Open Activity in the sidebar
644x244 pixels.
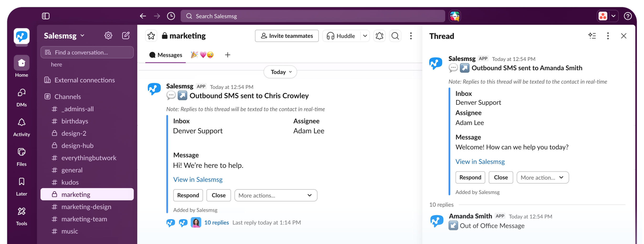pyautogui.click(x=21, y=127)
